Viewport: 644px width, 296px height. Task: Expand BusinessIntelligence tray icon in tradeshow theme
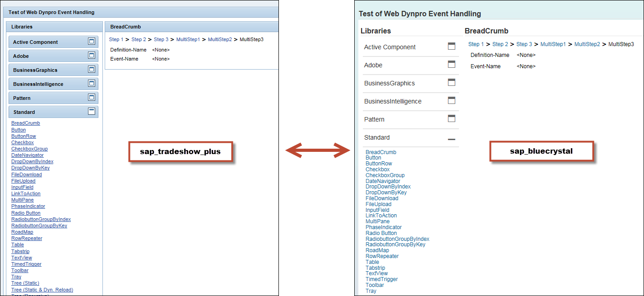[92, 84]
